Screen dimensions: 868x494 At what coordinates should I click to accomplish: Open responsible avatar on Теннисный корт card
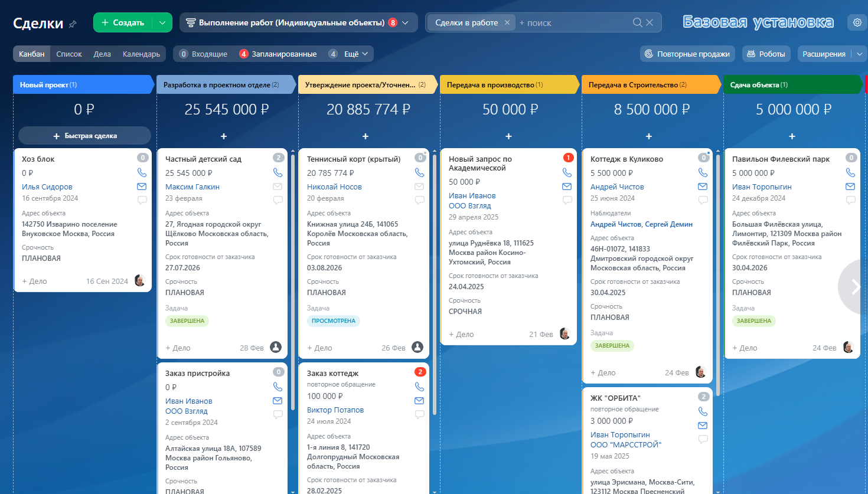(x=417, y=347)
